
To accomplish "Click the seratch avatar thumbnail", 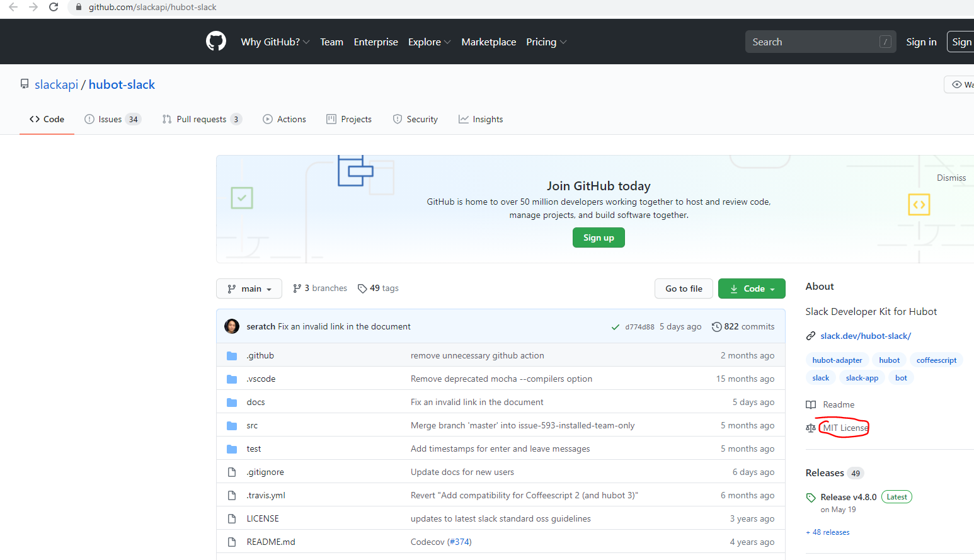I will [x=232, y=326].
